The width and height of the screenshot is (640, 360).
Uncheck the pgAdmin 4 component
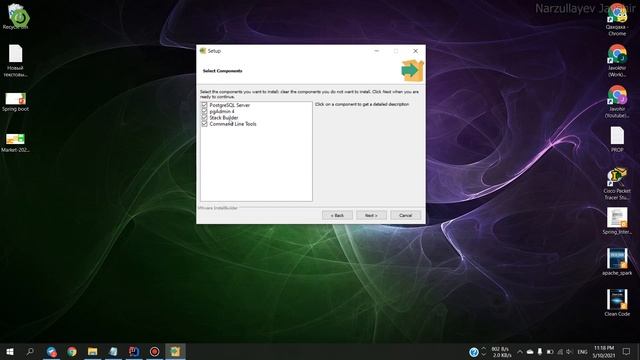204,111
